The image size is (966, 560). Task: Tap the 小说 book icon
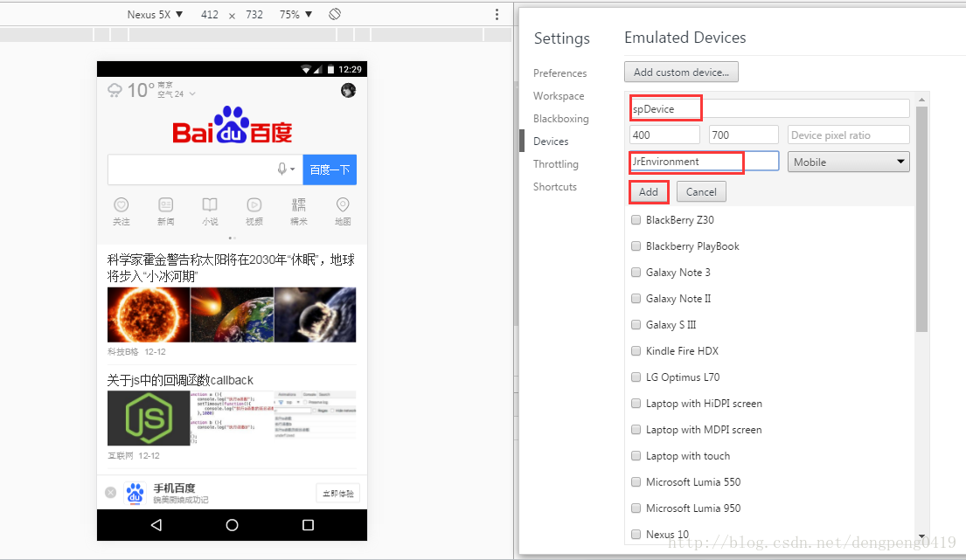point(210,205)
